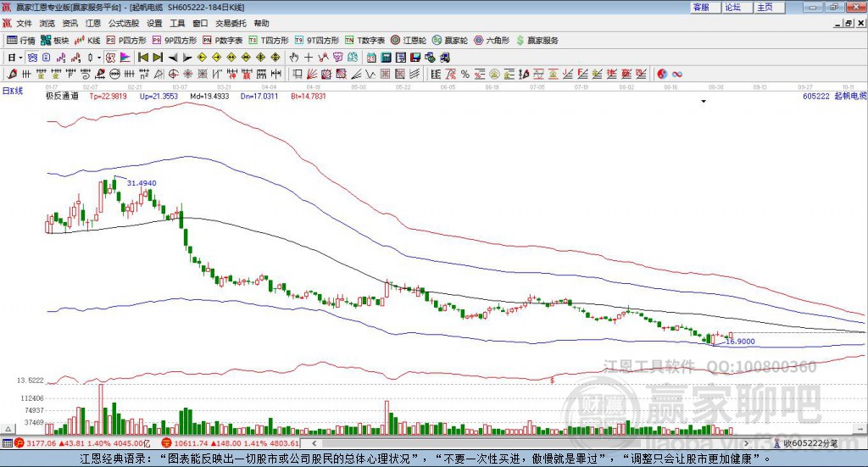Toggle the pink flag indicator icon

pos(125,58)
